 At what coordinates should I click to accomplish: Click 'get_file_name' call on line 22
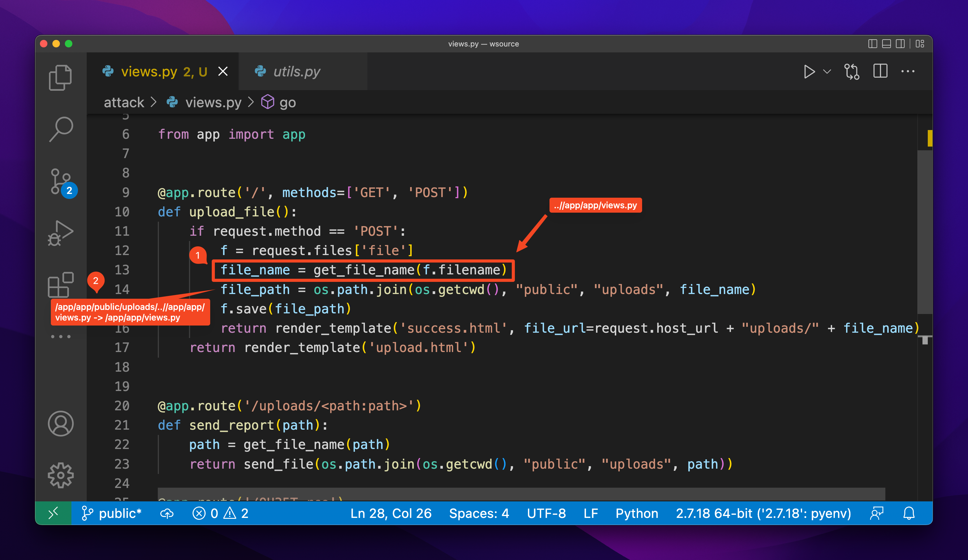294,445
